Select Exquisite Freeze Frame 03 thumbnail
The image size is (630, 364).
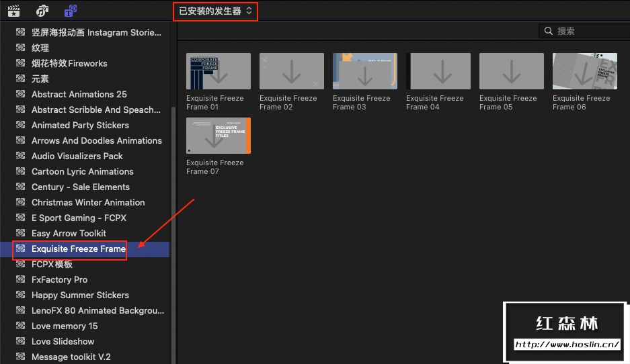(x=365, y=71)
